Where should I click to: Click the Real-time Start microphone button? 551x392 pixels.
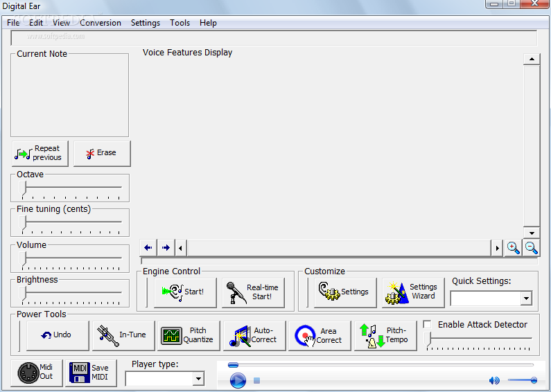253,292
